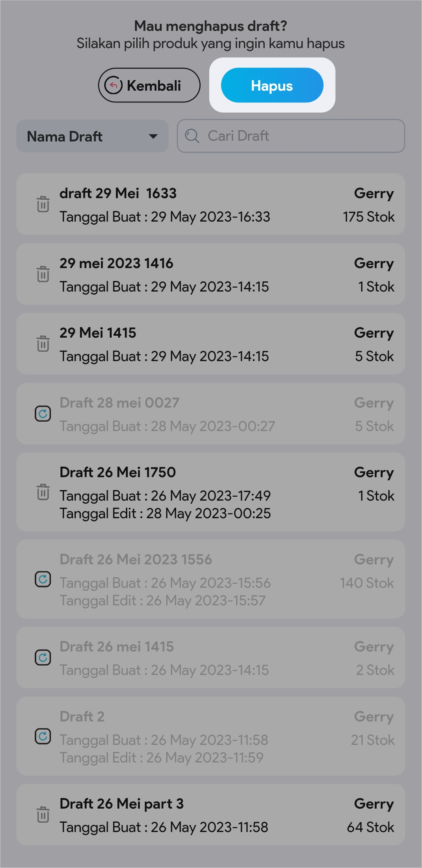422x868 pixels.
Task: Select draft created 29 May 2023-14:15 with 5 Stok
Action: click(211, 344)
